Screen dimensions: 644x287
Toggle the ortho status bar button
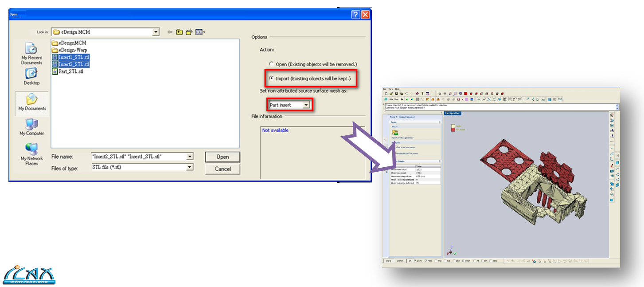[388, 261]
